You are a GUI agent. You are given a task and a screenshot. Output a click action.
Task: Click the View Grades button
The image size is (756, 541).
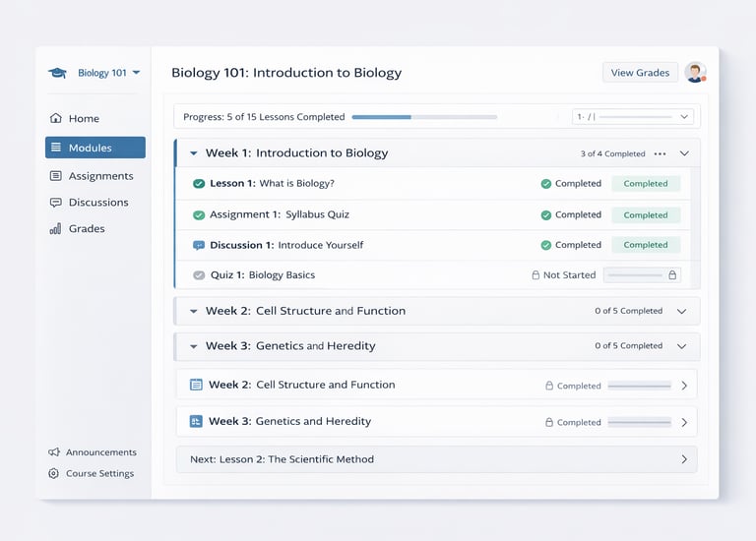pyautogui.click(x=640, y=72)
